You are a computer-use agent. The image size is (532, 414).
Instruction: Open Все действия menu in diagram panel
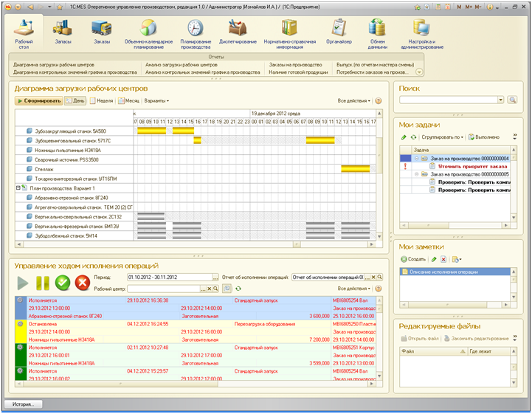[x=354, y=101]
